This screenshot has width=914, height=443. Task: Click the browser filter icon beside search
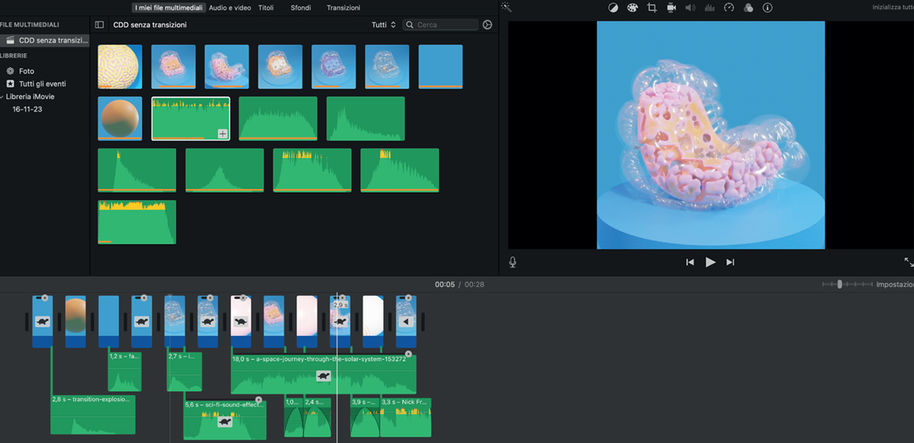487,24
